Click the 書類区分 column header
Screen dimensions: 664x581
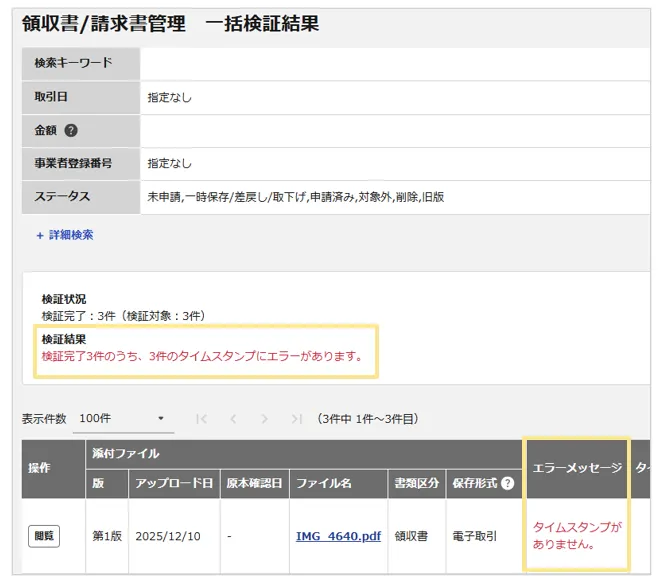coord(414,484)
